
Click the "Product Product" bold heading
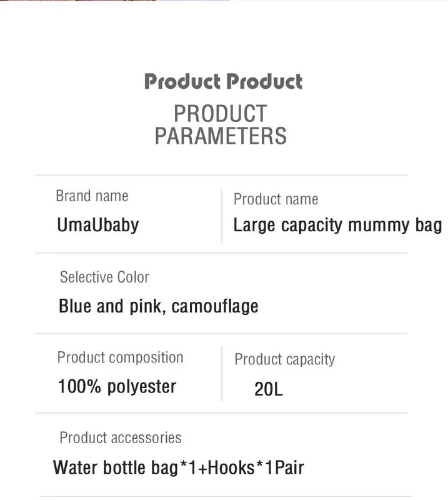[223, 81]
